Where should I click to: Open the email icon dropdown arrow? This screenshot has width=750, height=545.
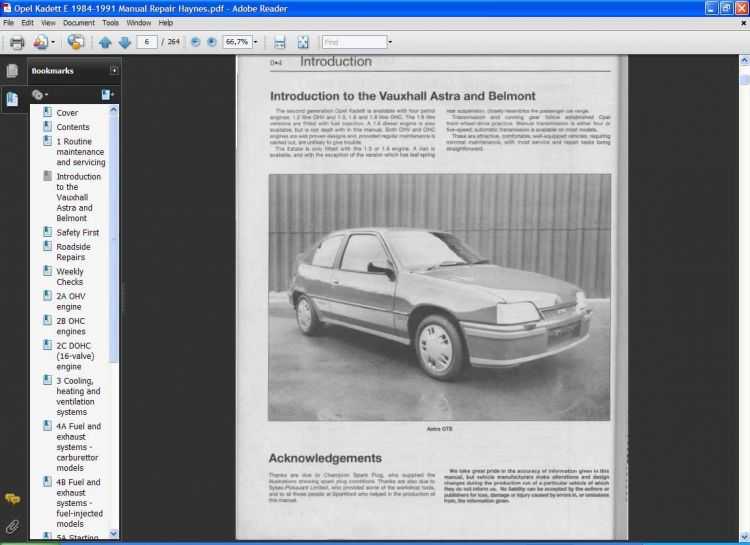(53, 42)
